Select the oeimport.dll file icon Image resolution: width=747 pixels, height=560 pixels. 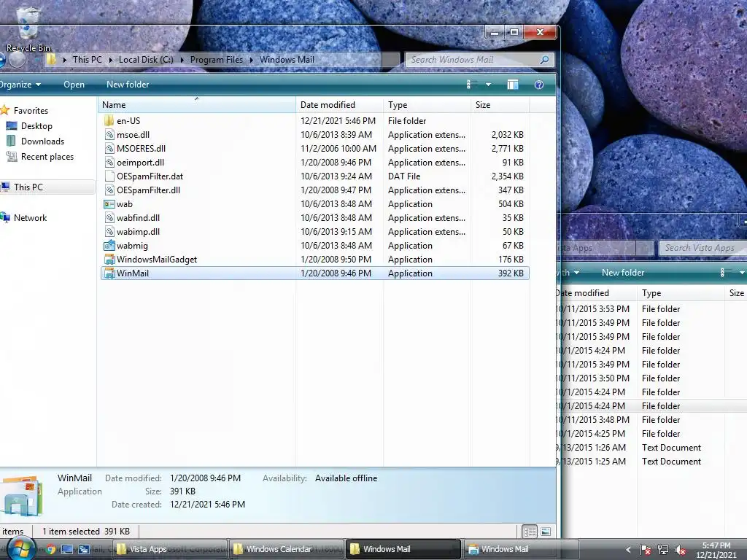pyautogui.click(x=109, y=162)
